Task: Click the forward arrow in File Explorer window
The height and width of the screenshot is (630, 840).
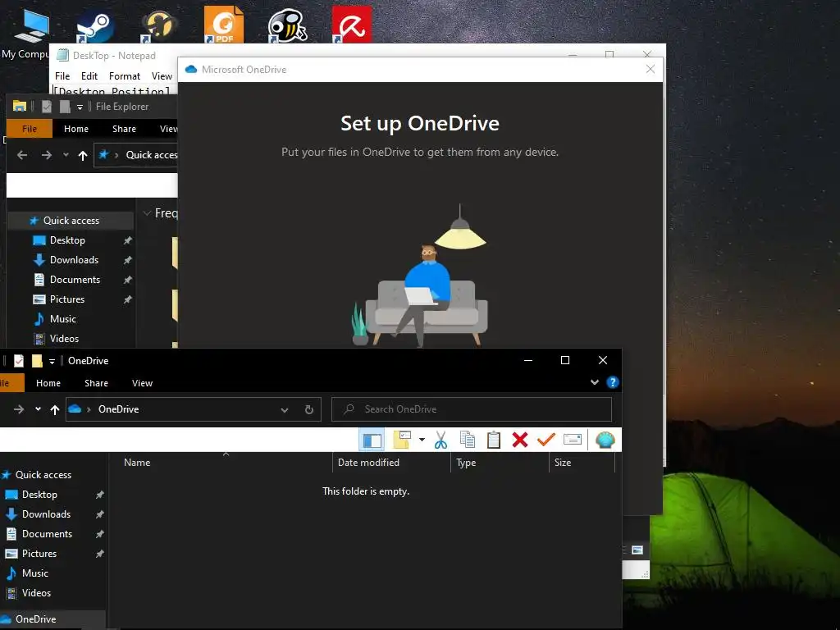Action: (47, 155)
